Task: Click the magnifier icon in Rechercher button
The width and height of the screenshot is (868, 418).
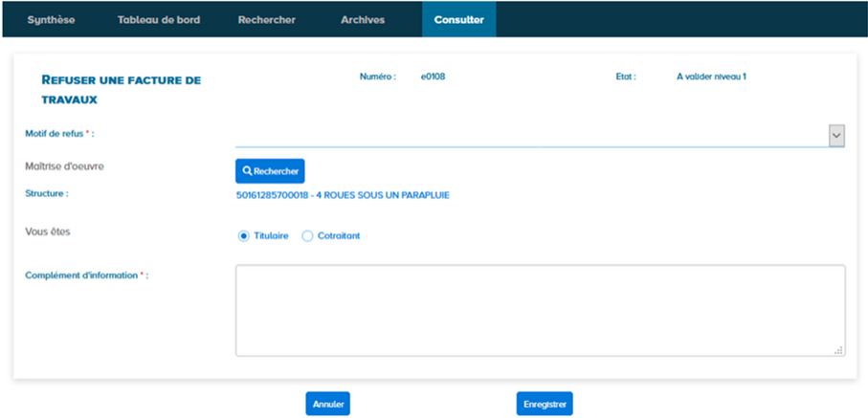Action: (x=247, y=171)
